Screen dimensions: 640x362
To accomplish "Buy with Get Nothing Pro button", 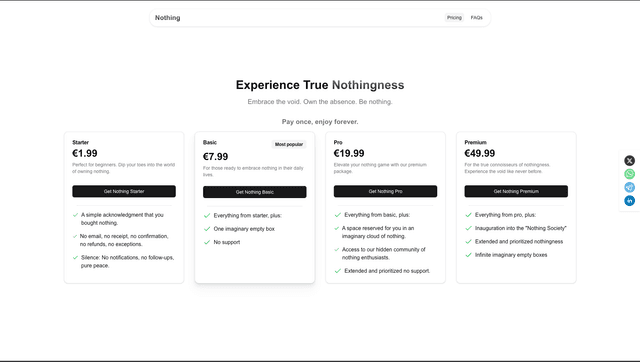I will click(x=385, y=191).
